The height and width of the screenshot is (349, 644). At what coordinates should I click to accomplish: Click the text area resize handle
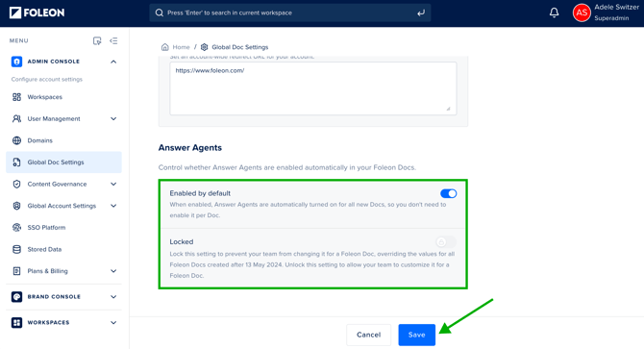pyautogui.click(x=448, y=109)
